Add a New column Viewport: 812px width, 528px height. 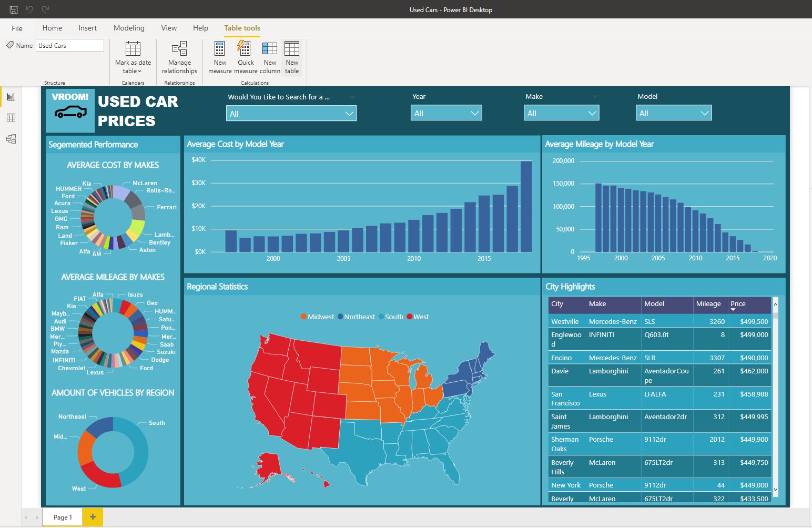[x=270, y=58]
